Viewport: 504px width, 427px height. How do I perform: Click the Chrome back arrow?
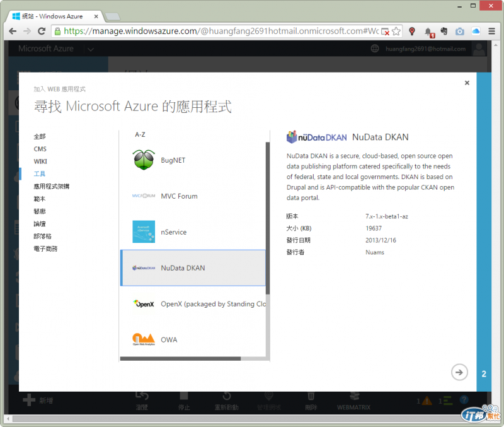pyautogui.click(x=13, y=31)
